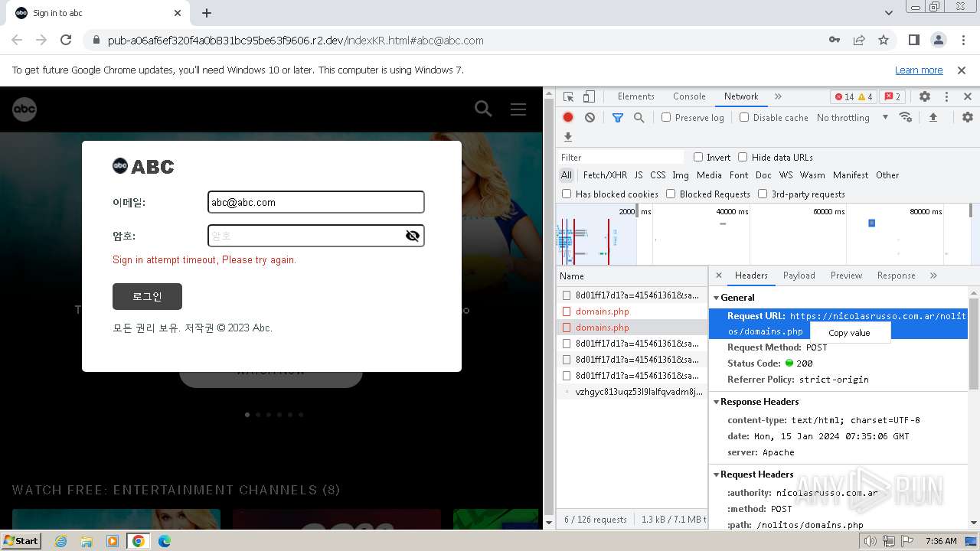Clear the network log
The width and height of the screenshot is (980, 551).
(x=590, y=117)
